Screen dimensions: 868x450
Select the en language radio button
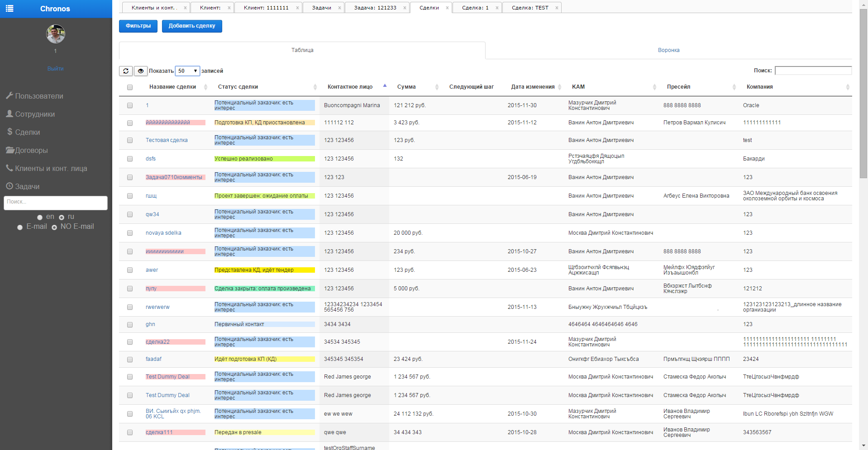coord(40,217)
